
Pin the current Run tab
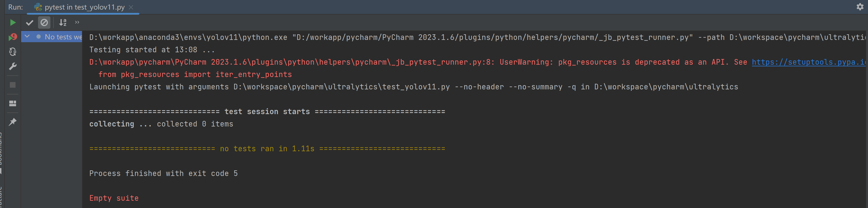(x=13, y=122)
